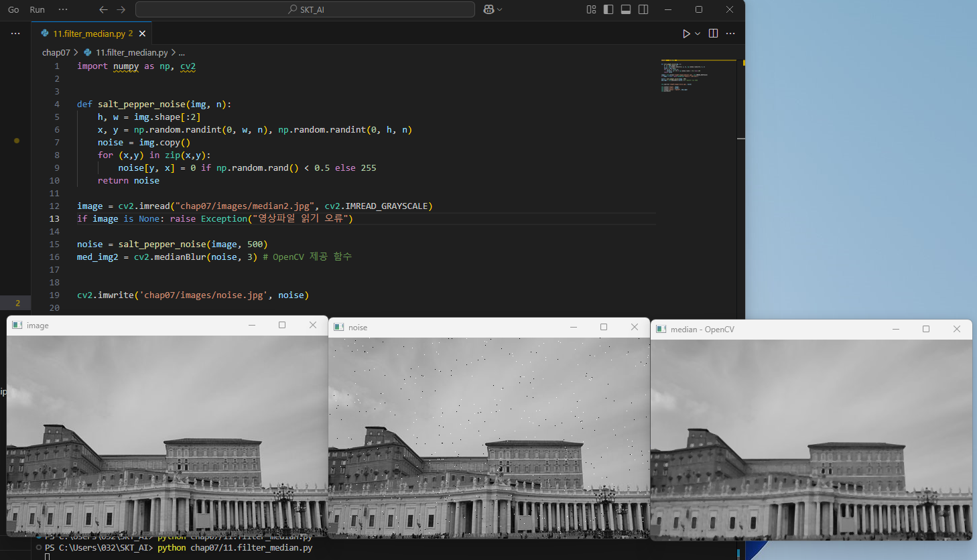Image resolution: width=977 pixels, height=560 pixels.
Task: Expand the Copilot dropdown chevron
Action: pyautogui.click(x=500, y=9)
